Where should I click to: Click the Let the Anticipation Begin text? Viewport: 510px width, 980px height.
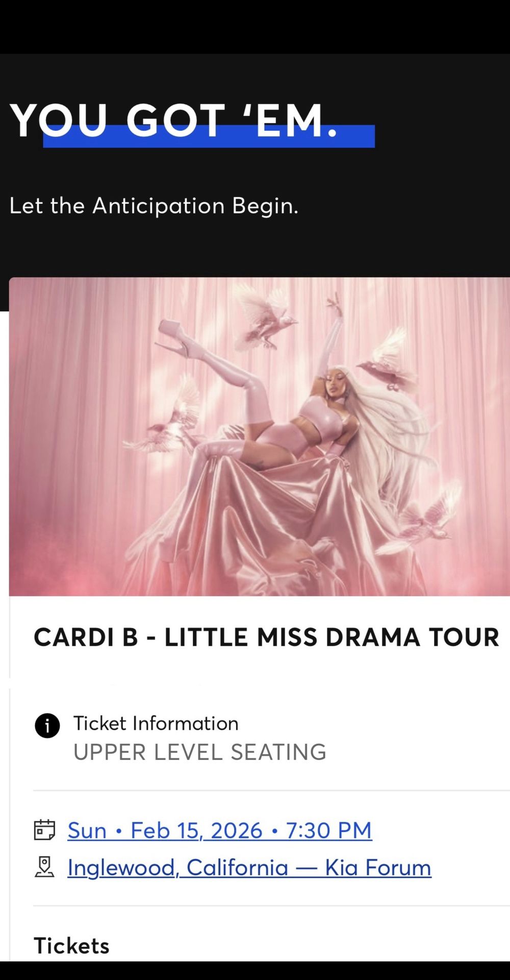click(154, 206)
